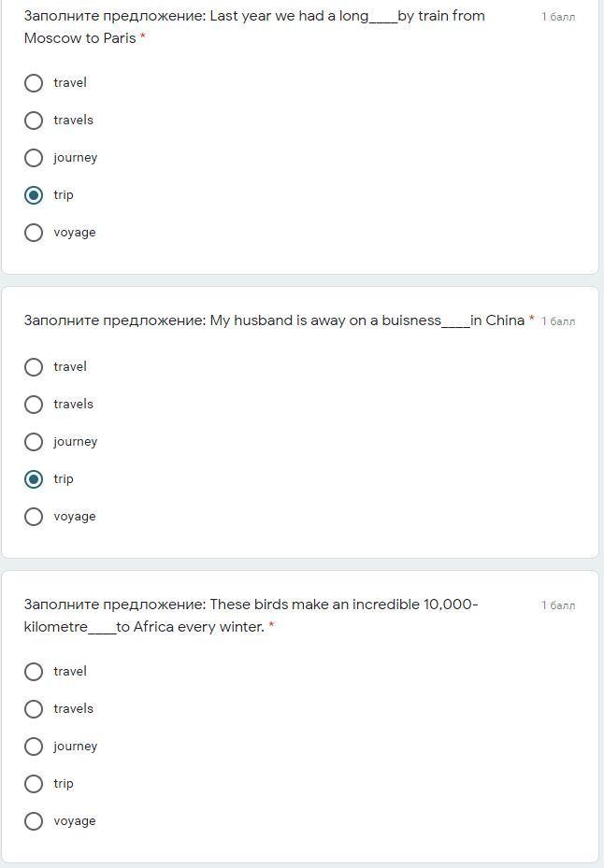Select 'trip' for the 10,000-kilometre birds question
The height and width of the screenshot is (868, 604).
[x=34, y=784]
